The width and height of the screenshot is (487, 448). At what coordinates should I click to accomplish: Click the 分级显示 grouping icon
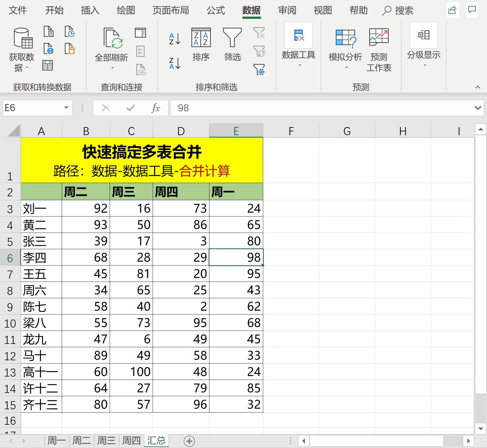click(423, 35)
